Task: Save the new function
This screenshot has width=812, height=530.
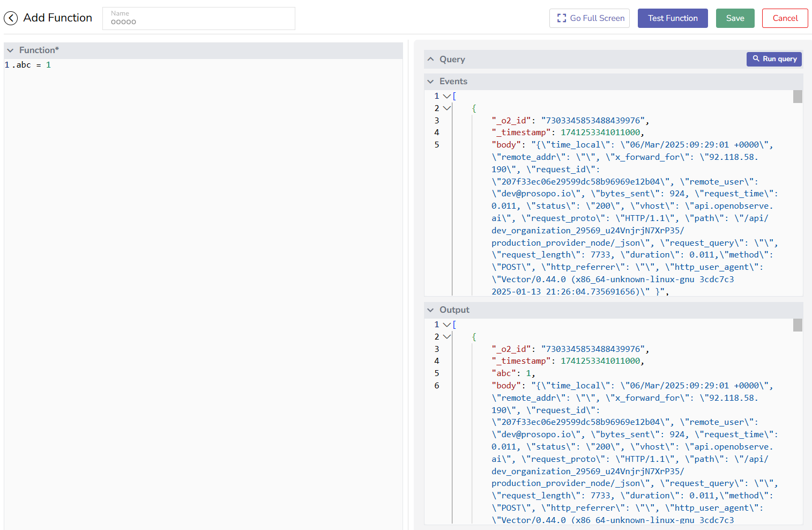Action: point(735,18)
